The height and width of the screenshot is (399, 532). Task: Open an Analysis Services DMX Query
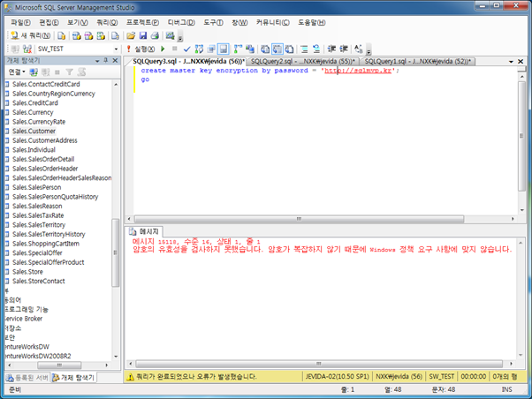coord(88,35)
